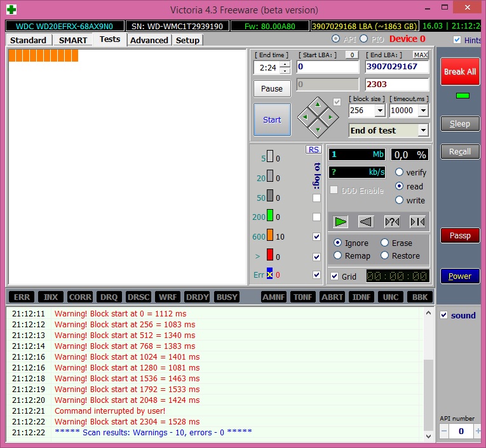Toggle the Hints checkbox
The image size is (486, 448).
[x=457, y=39]
